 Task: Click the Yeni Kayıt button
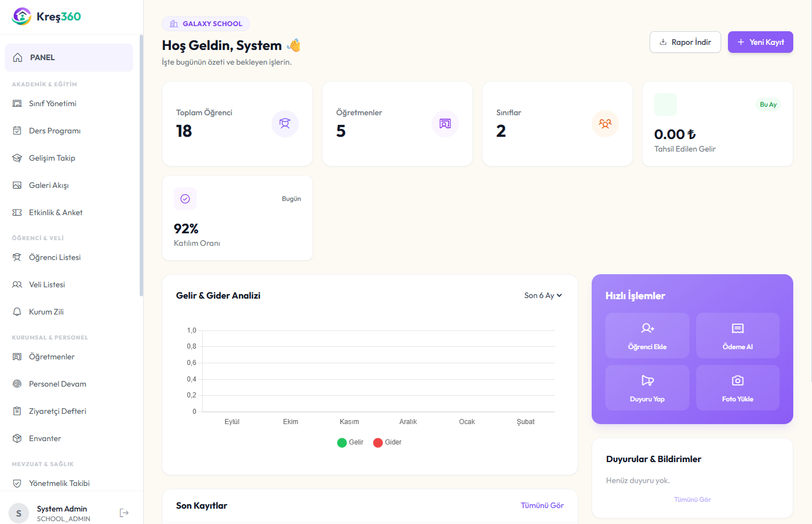pyautogui.click(x=760, y=42)
